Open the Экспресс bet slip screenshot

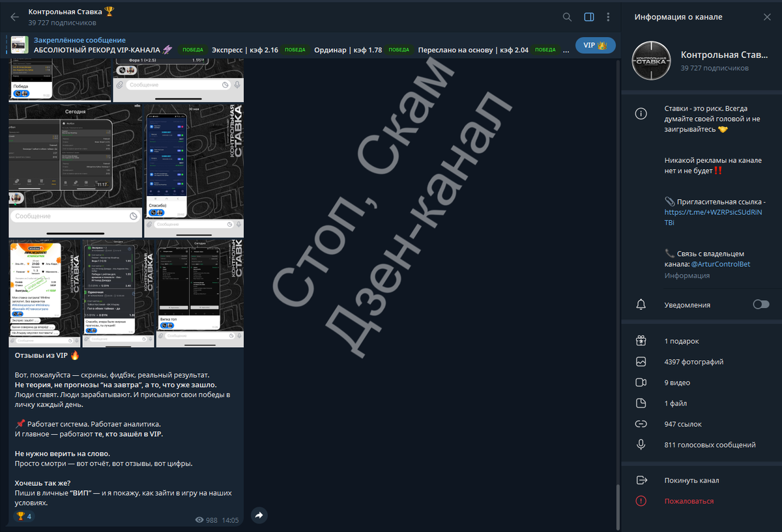pyautogui.click(x=119, y=293)
